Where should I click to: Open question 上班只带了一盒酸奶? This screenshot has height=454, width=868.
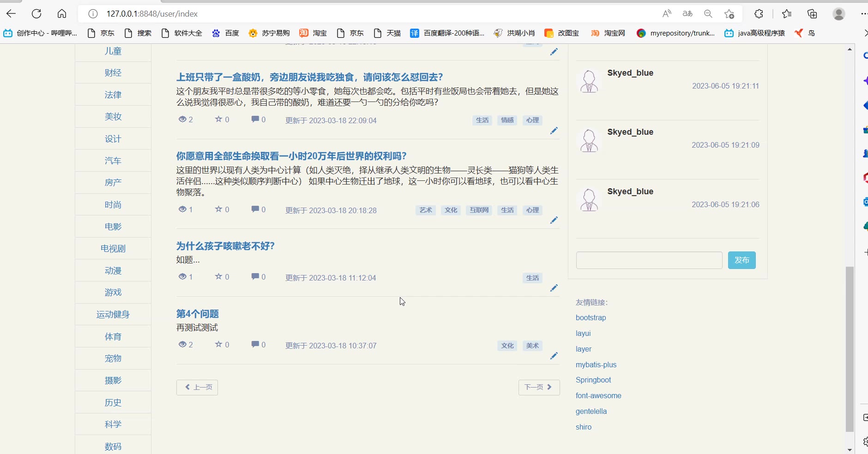coord(309,77)
